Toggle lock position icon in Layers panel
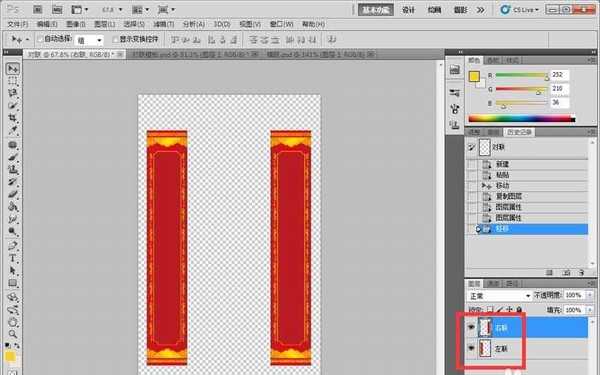The width and height of the screenshot is (600, 375). click(x=510, y=309)
